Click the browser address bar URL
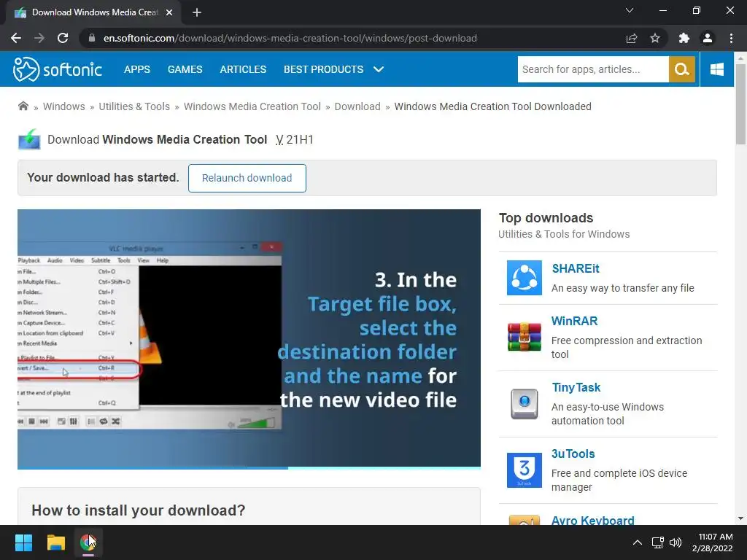This screenshot has height=560, width=747. (290, 38)
